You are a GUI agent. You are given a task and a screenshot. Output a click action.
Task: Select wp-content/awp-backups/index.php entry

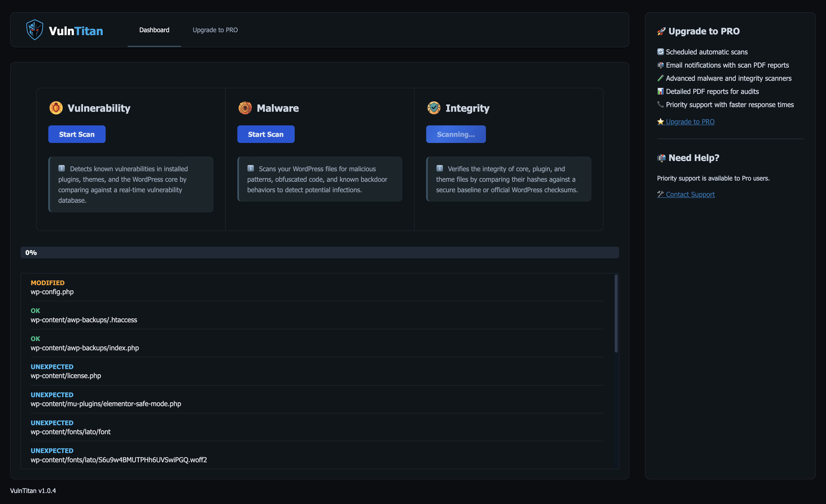317,343
